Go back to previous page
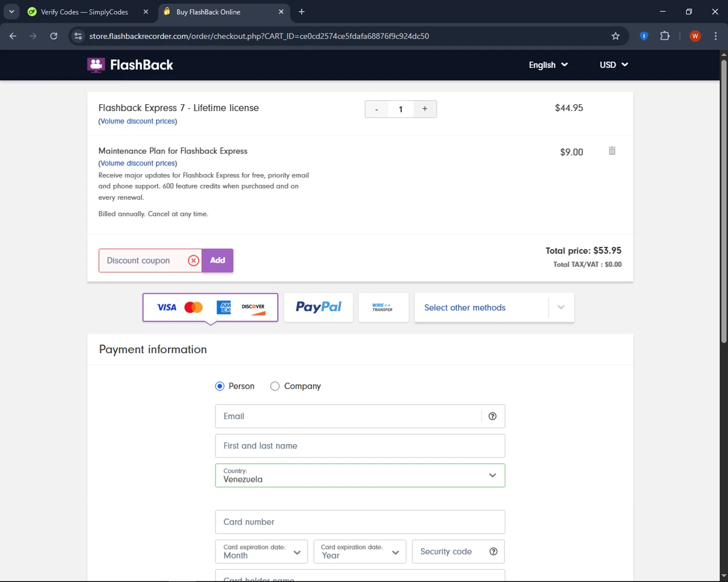 [13, 36]
